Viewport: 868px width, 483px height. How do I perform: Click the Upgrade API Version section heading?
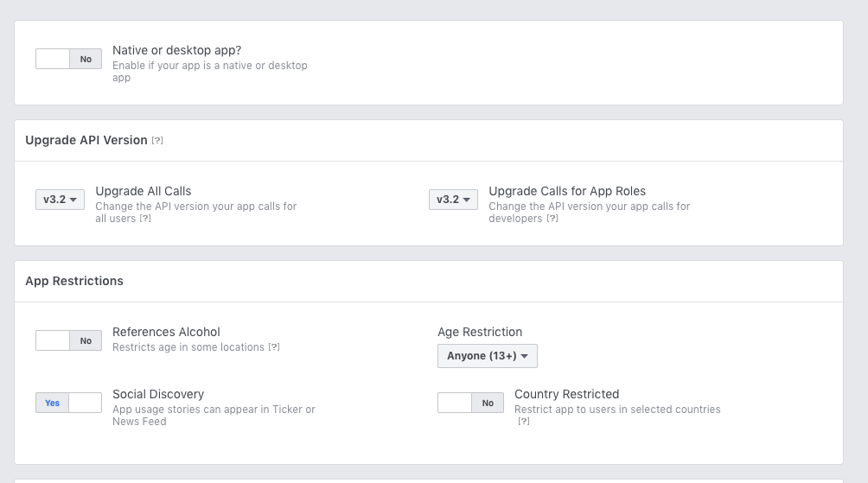click(86, 140)
